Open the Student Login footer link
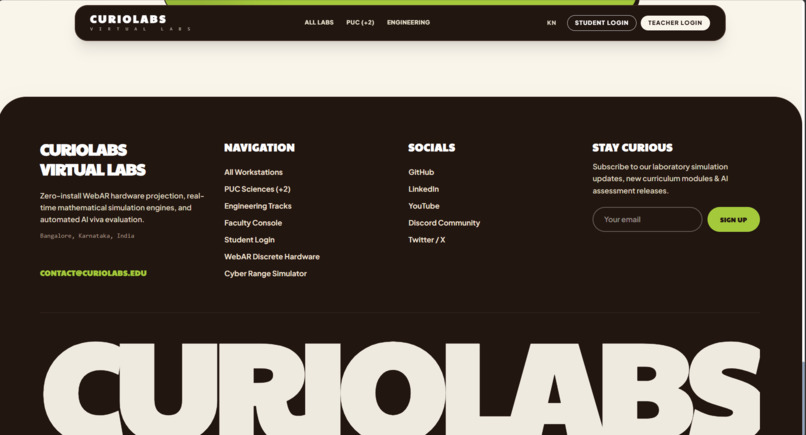Viewport: 806px width, 435px height. click(x=249, y=240)
